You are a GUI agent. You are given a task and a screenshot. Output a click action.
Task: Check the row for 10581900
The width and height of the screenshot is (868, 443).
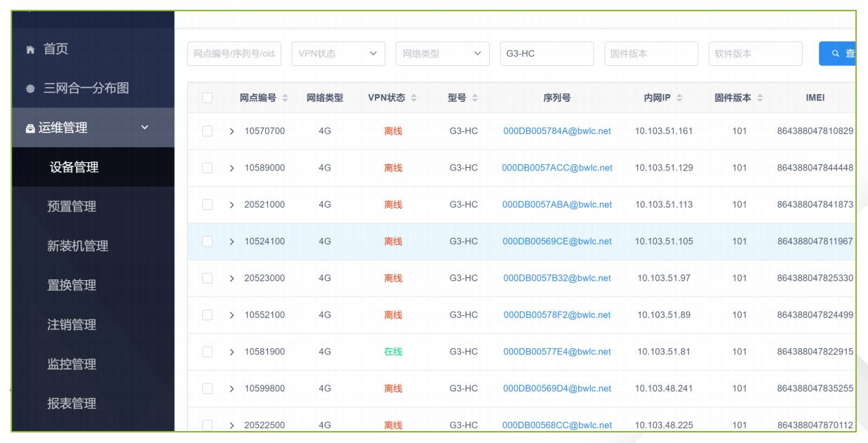(207, 352)
